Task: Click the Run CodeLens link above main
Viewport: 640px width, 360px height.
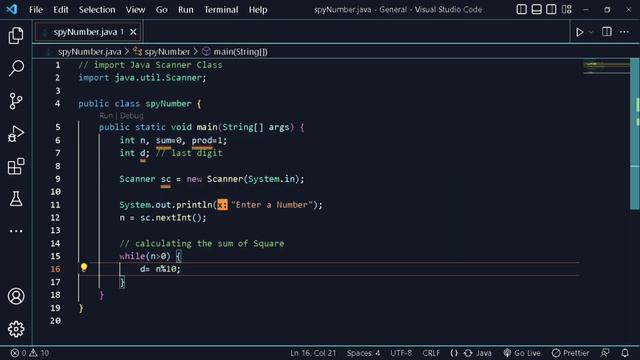Action: [x=106, y=116]
